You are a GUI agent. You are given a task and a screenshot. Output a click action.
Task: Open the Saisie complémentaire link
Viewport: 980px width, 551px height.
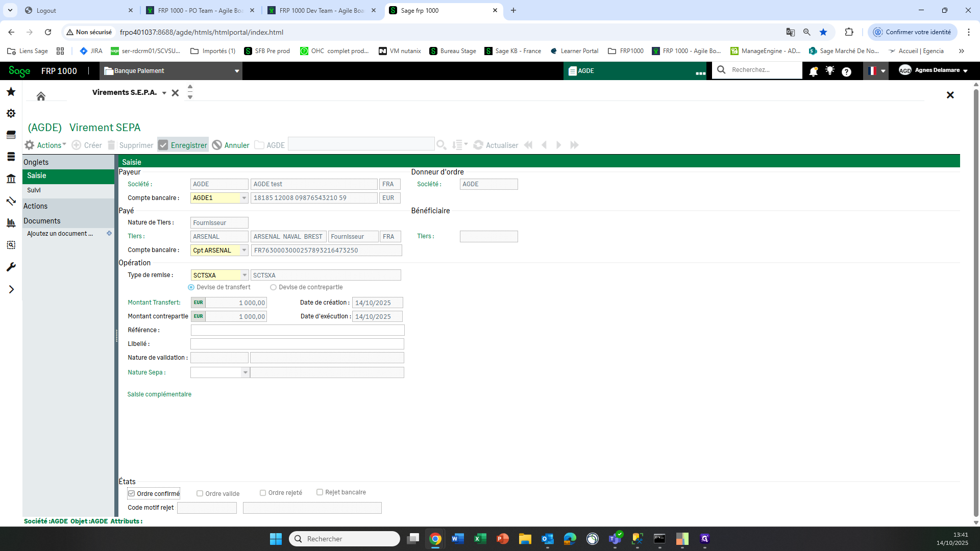click(x=159, y=394)
